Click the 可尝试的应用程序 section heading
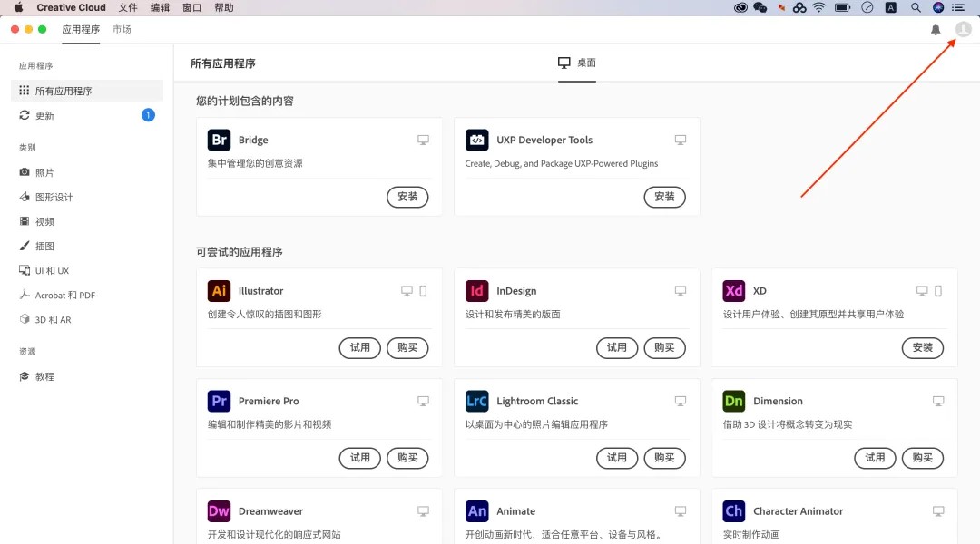The width and height of the screenshot is (980, 544). [240, 252]
